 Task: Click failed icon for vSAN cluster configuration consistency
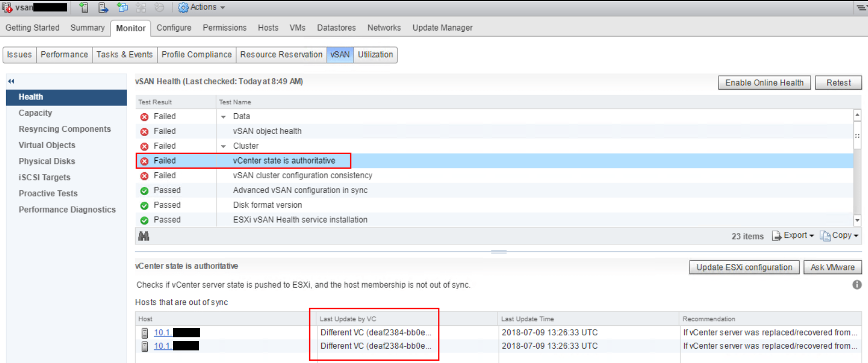pyautogui.click(x=144, y=176)
